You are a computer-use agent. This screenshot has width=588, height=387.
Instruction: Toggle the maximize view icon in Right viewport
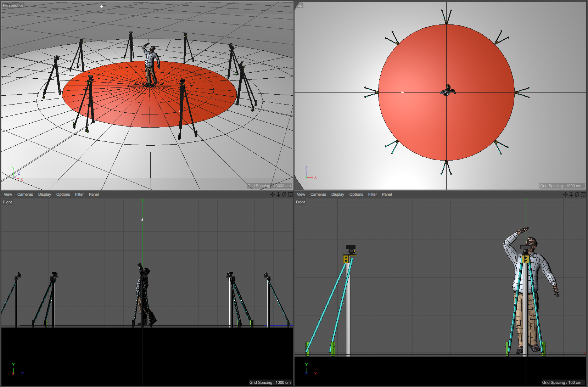[x=290, y=194]
